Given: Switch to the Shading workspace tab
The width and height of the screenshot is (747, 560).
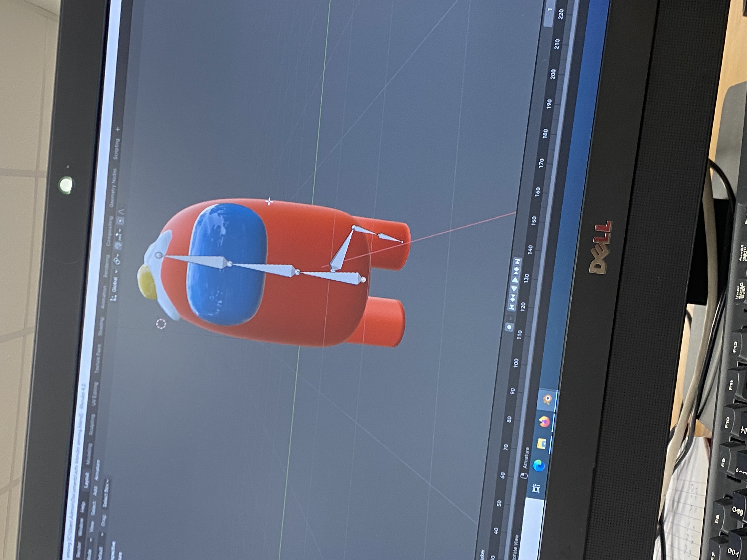Looking at the screenshot, I should tap(101, 326).
